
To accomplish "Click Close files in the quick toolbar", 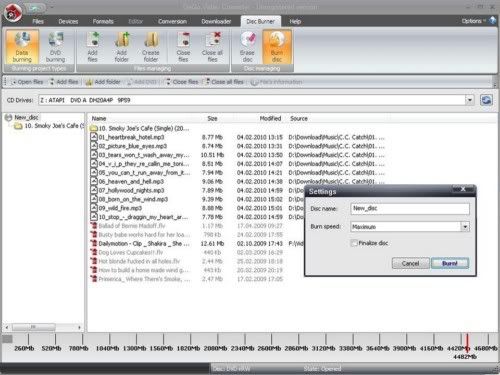I will click(x=182, y=82).
